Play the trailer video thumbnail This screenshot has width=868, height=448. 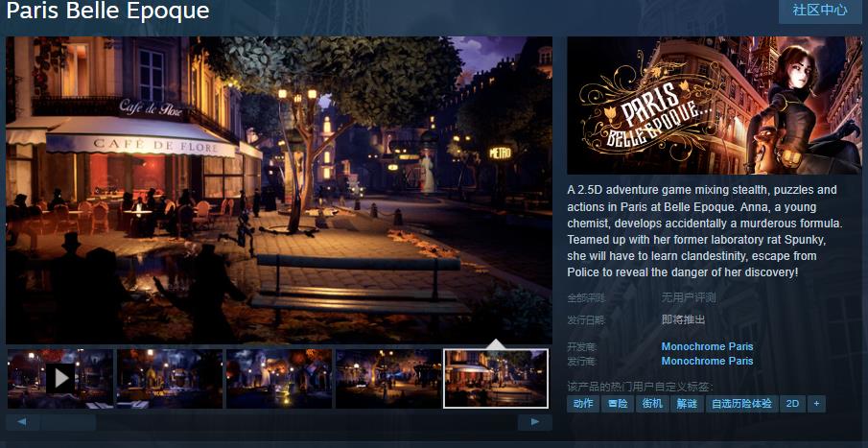point(59,378)
